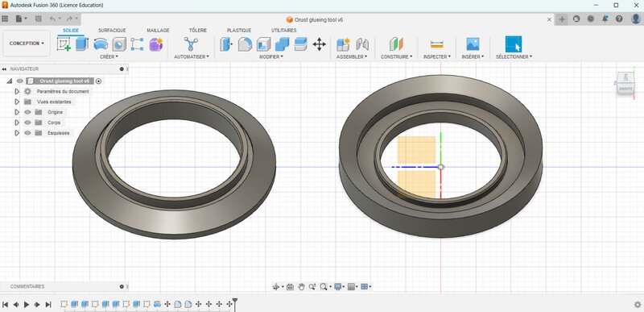Click the New Component icon
This screenshot has width=644, height=312.
[343, 44]
